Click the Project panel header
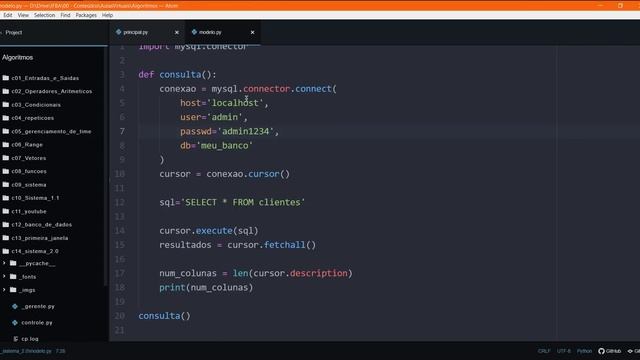The width and height of the screenshot is (640, 360). point(14,32)
